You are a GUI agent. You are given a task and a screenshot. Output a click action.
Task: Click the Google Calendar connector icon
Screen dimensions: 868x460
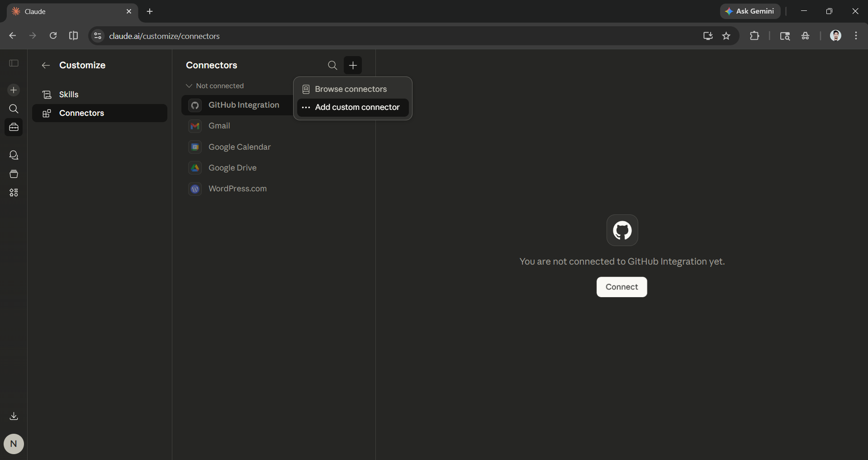click(x=195, y=147)
